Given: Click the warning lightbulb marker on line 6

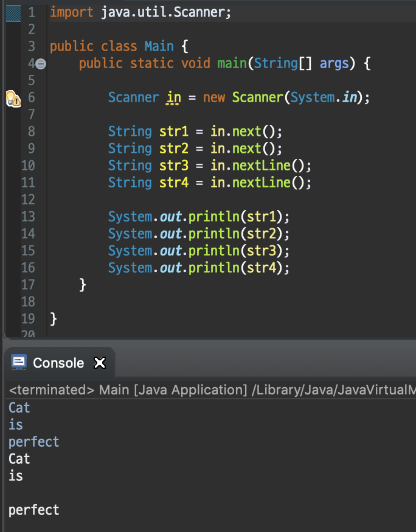Looking at the screenshot, I should [13, 99].
